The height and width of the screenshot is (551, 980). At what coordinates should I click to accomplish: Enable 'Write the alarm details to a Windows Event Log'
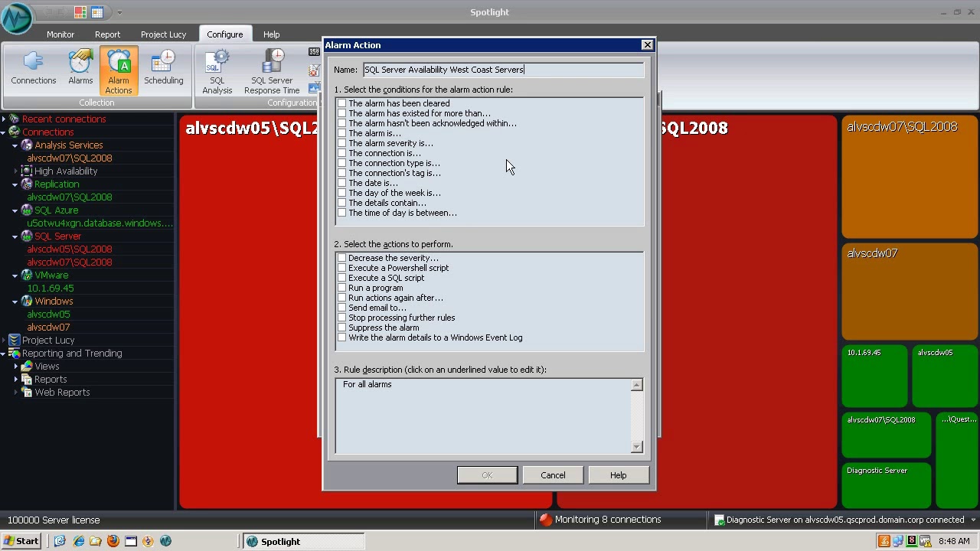coord(342,337)
